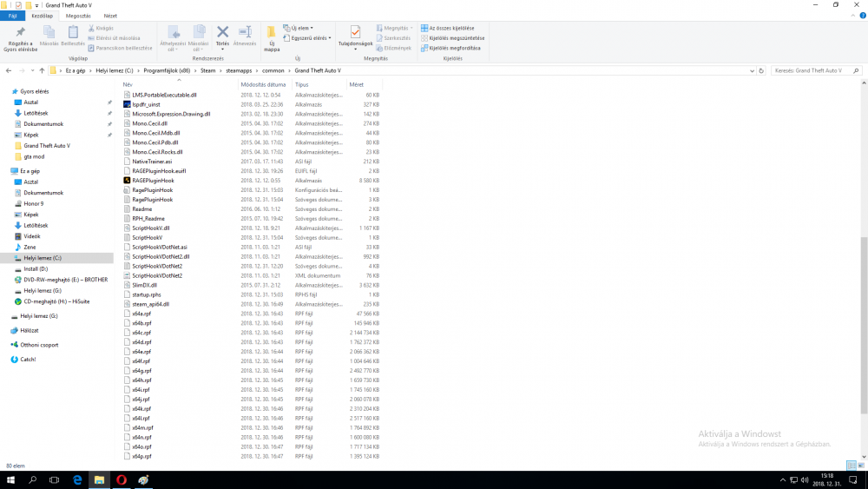Image resolution: width=868 pixels, height=489 pixels.
Task: Open taskbar search
Action: pyautogui.click(x=33, y=479)
